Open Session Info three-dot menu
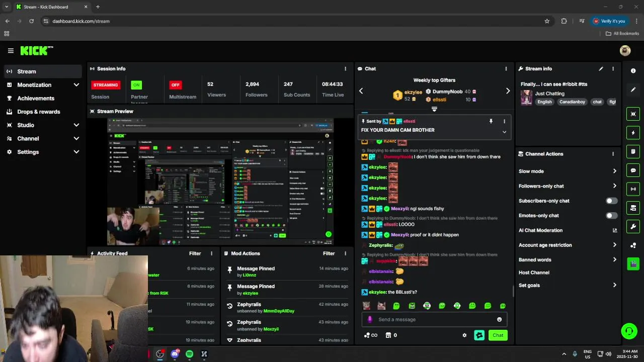Image resolution: width=644 pixels, height=362 pixels. [x=345, y=69]
